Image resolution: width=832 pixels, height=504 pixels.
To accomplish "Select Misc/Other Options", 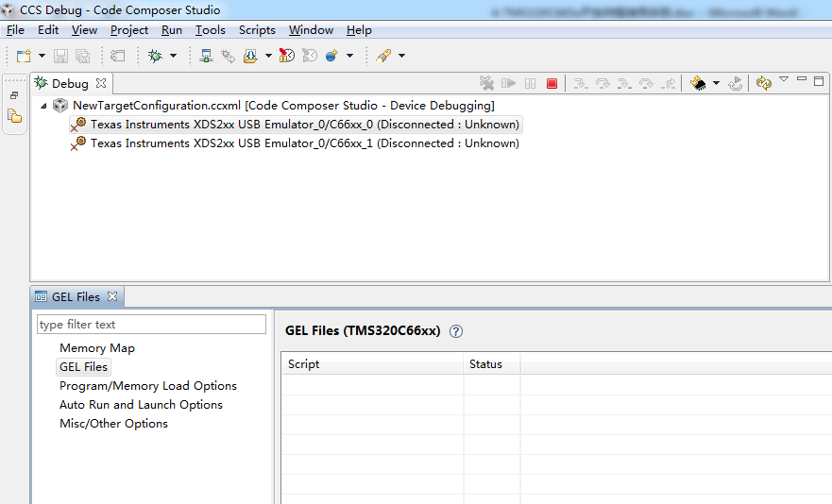I will click(x=113, y=424).
